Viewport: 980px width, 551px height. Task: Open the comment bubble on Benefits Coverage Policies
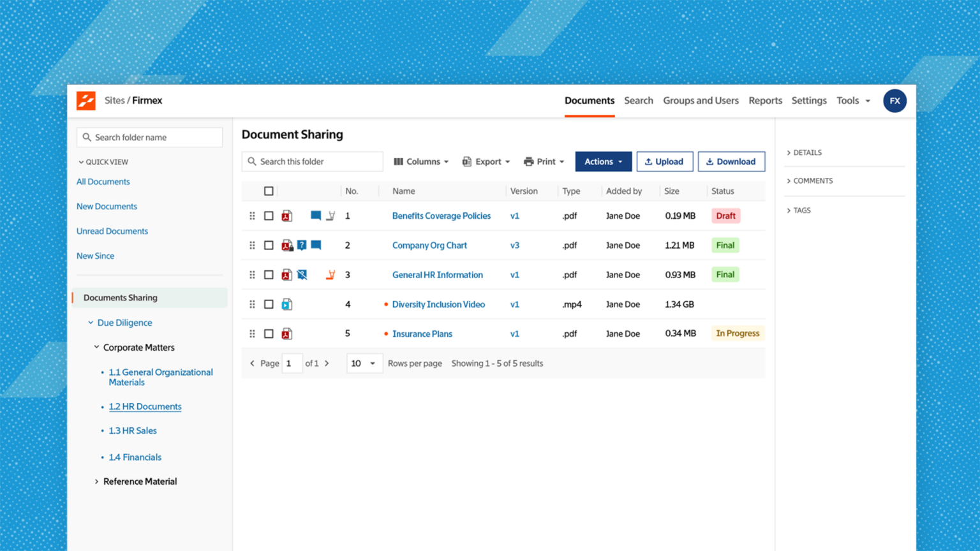click(315, 216)
